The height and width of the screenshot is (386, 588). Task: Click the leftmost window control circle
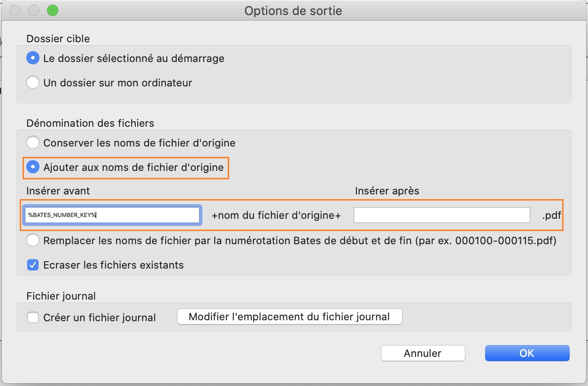click(15, 10)
